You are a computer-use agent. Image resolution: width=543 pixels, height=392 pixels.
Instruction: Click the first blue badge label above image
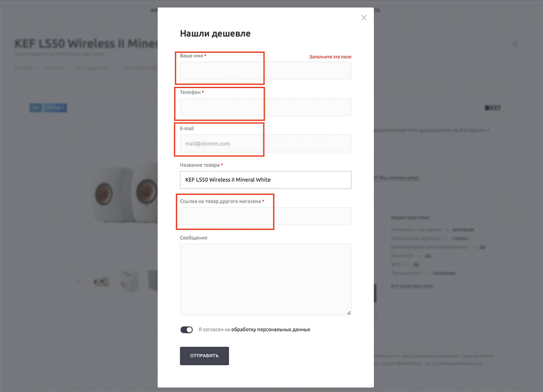[x=36, y=108]
